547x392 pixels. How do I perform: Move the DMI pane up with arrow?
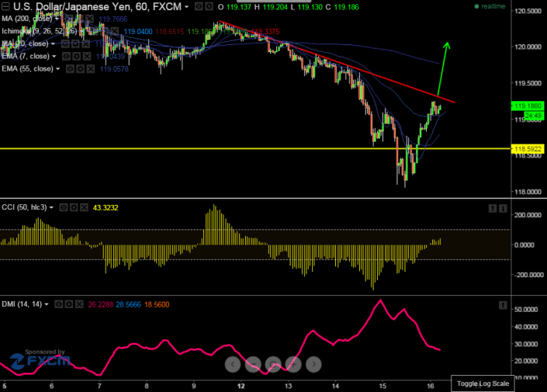[x=503, y=305]
